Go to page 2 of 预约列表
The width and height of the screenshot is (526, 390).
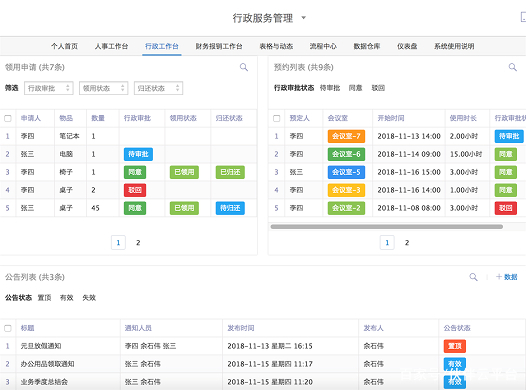[x=407, y=242]
